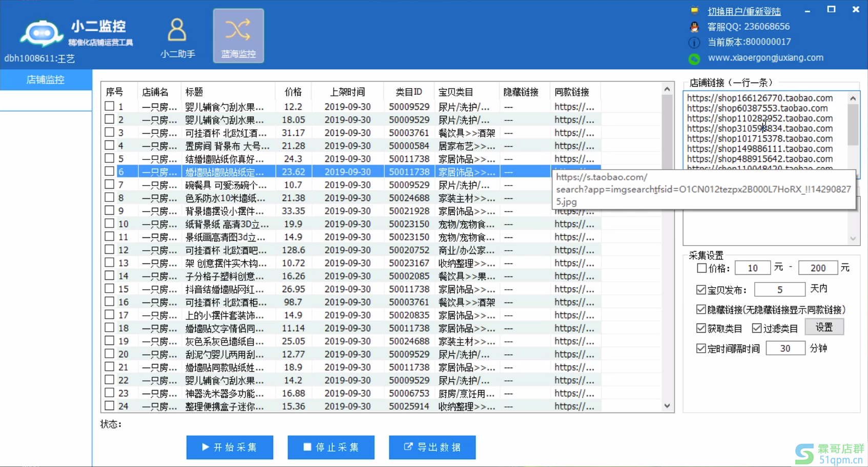Click the QQ penguin customer service icon

[x=694, y=27]
